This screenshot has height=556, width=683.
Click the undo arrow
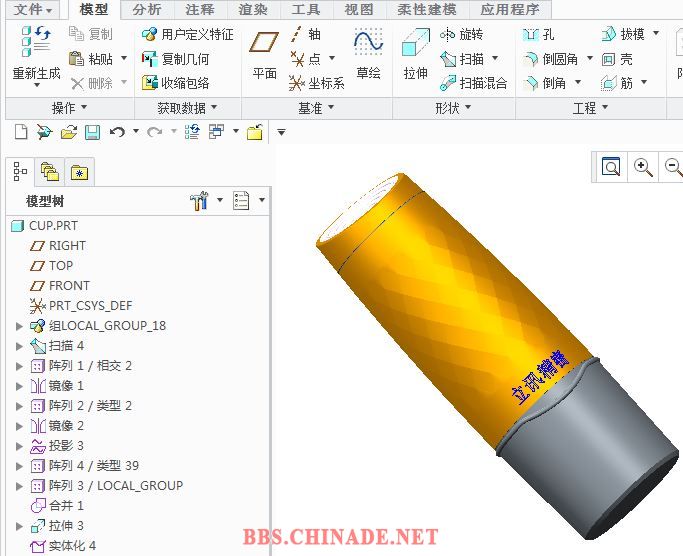(x=117, y=132)
